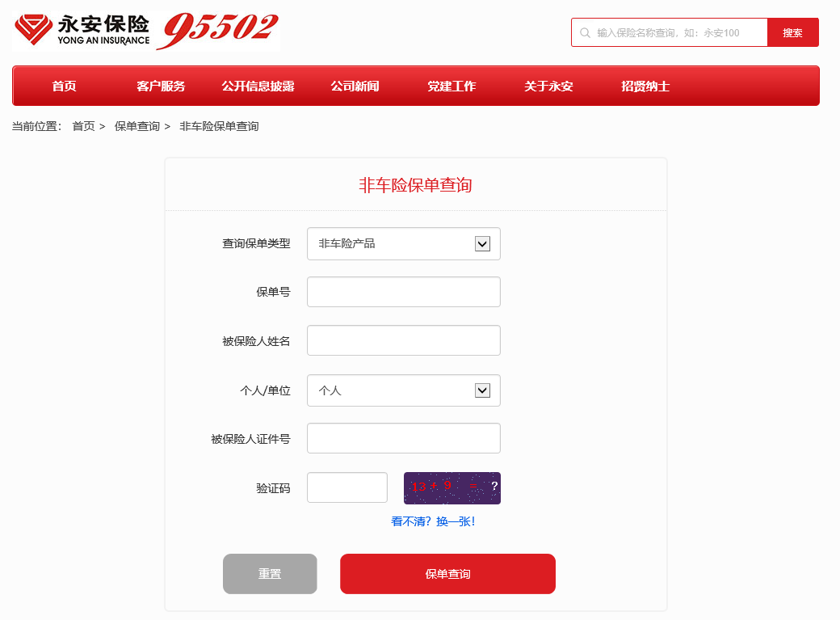Open the 非车险产品 select box

(x=403, y=244)
